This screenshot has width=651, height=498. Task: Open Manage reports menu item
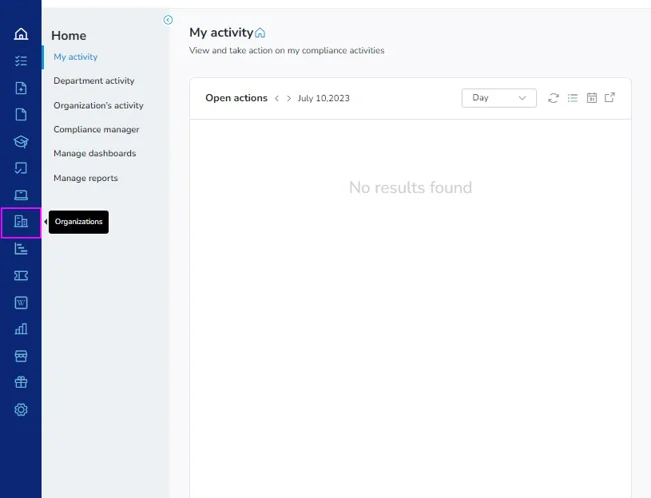pos(86,178)
